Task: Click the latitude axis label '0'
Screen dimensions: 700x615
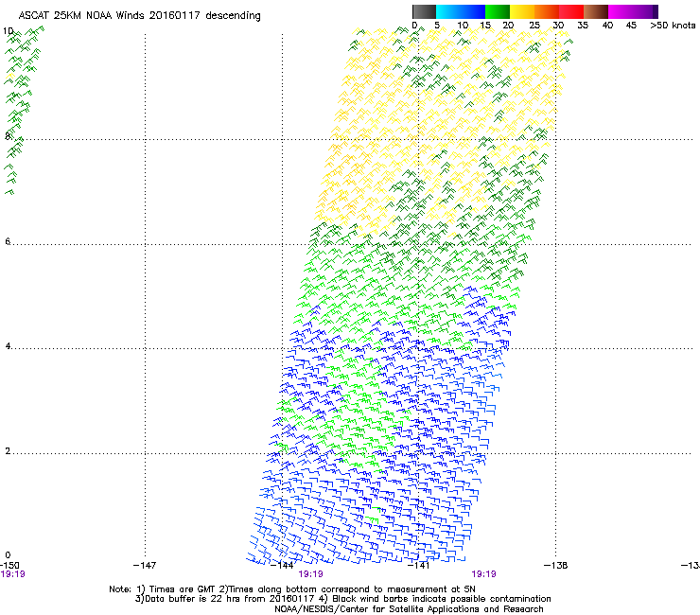Action: point(8,555)
